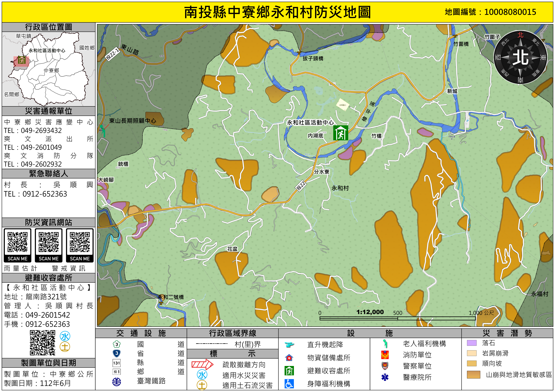Click the fire department emblem in legend

(x=385, y=355)
